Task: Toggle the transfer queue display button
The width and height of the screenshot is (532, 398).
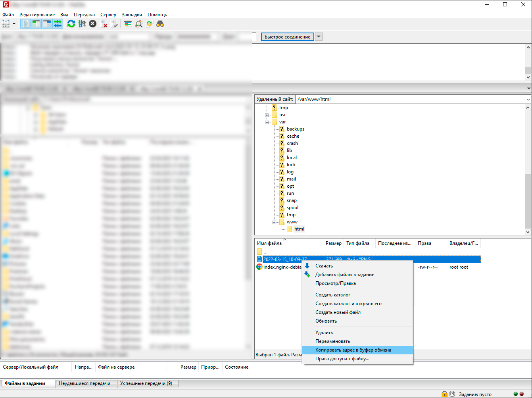Action: [58, 24]
